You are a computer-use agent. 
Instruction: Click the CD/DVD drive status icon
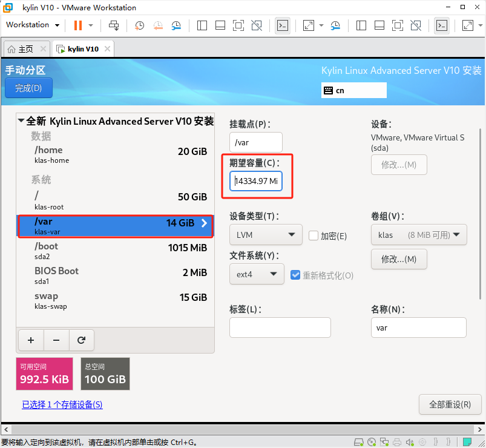pos(372,442)
